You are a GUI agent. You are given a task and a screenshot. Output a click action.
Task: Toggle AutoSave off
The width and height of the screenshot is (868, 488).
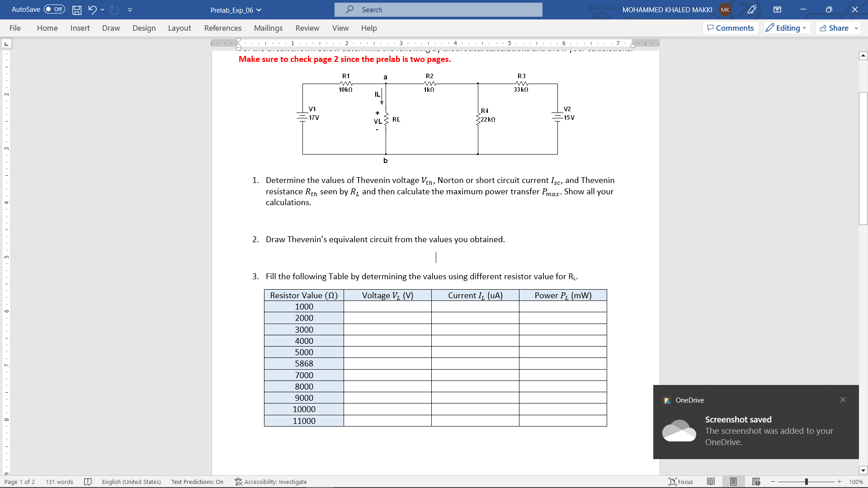pyautogui.click(x=53, y=9)
